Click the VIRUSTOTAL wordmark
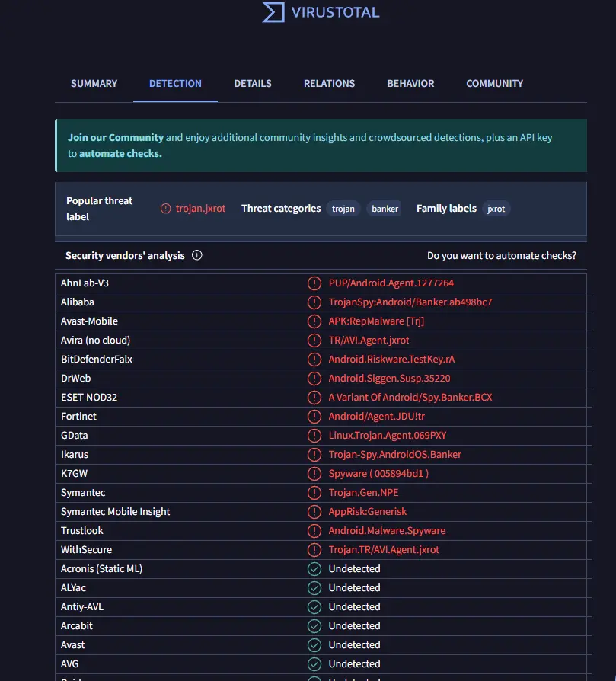This screenshot has height=681, width=616. [335, 12]
